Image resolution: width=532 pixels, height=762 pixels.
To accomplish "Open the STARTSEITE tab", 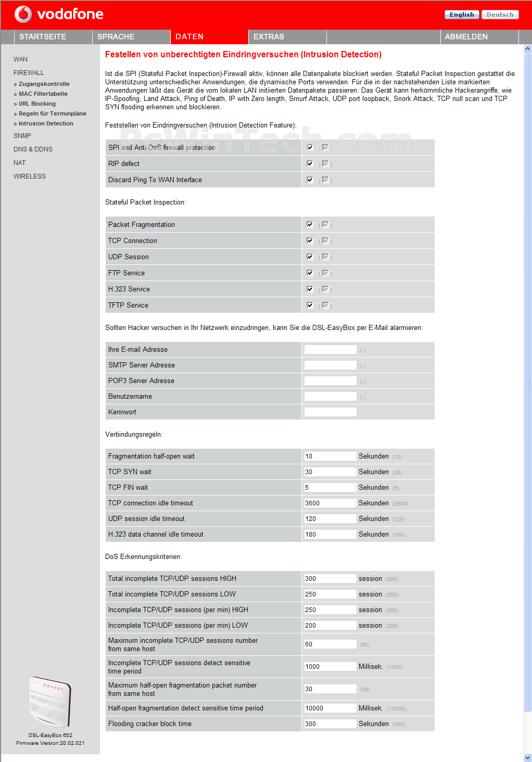I will [x=53, y=36].
